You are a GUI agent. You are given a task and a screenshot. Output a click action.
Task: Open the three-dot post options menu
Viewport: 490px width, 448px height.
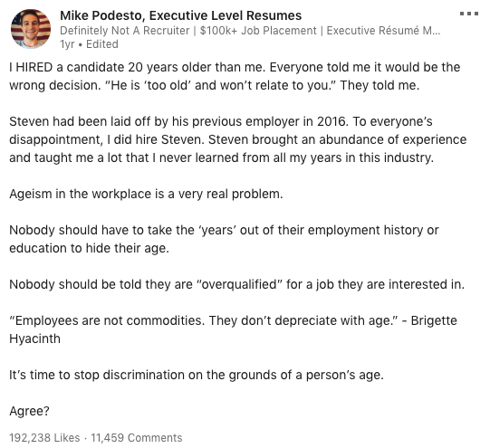tap(469, 14)
